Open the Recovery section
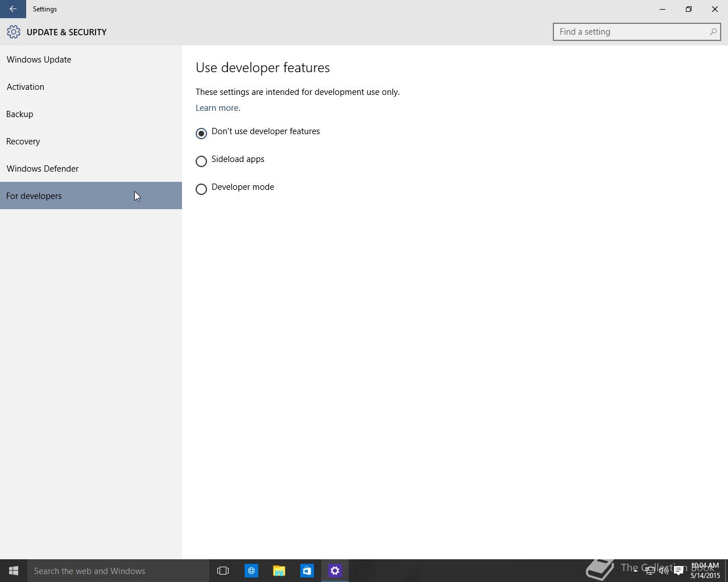This screenshot has width=728, height=582. (x=91, y=141)
